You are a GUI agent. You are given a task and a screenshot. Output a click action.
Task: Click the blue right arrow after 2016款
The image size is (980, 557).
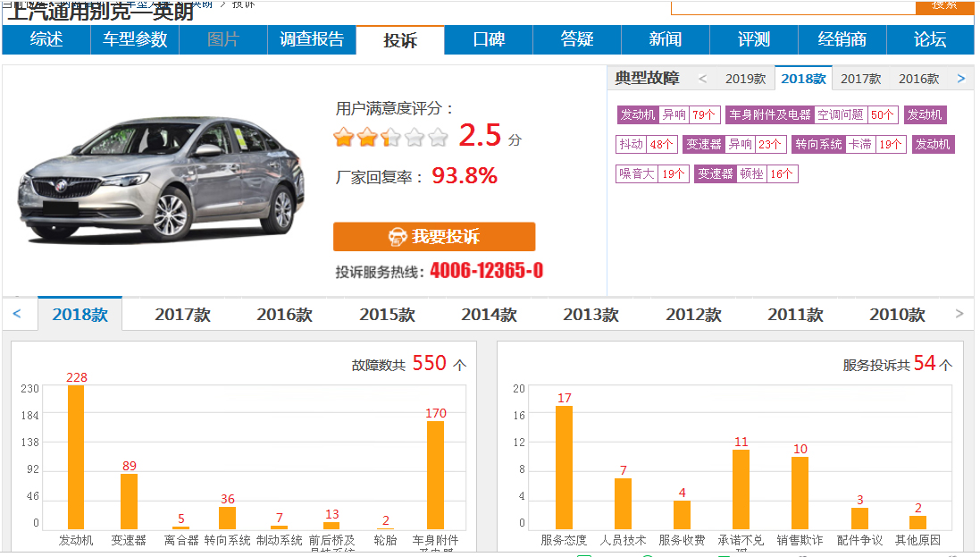pos(961,79)
